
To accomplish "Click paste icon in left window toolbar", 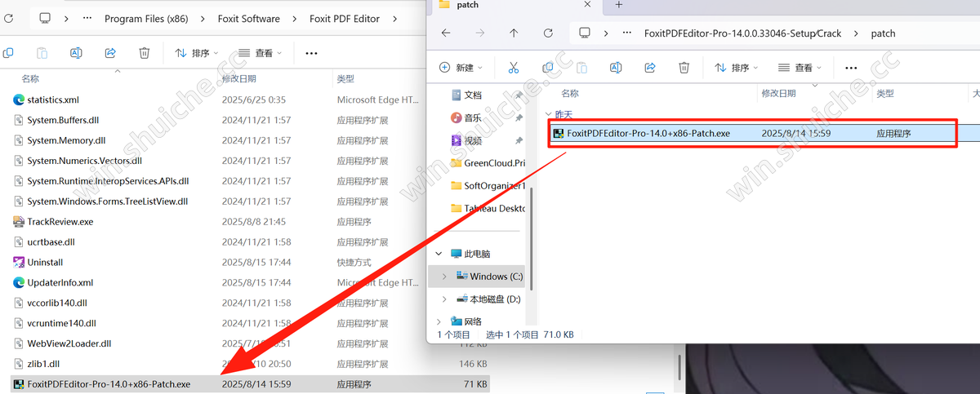I will tap(41, 53).
